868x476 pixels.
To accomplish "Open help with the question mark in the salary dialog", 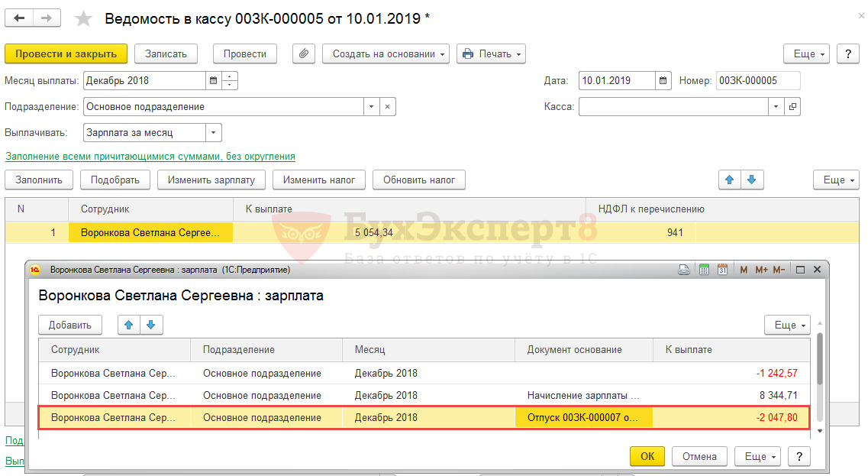I will click(x=799, y=456).
